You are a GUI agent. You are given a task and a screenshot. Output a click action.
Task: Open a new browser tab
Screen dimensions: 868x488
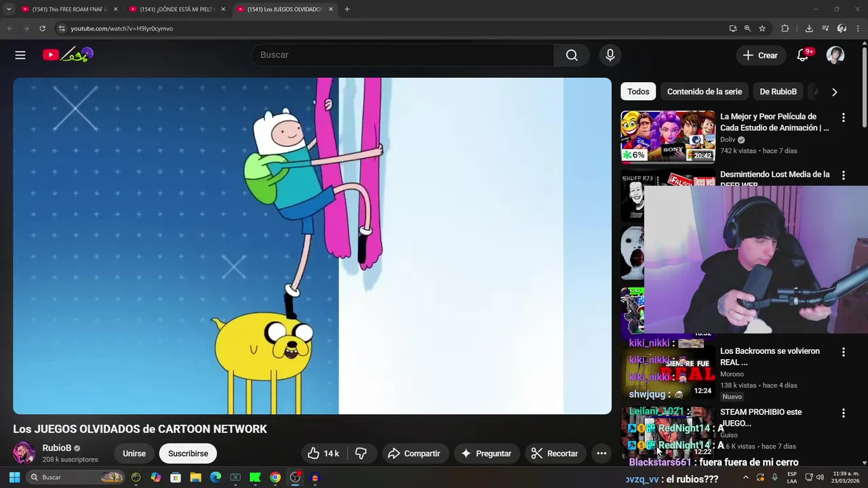coord(347,9)
